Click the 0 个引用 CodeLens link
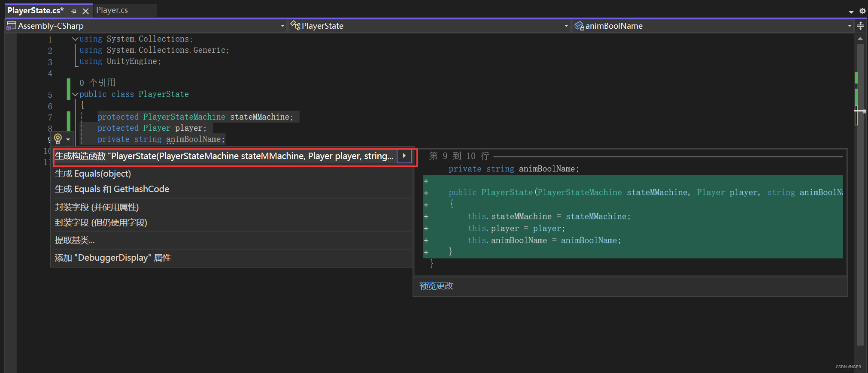Image resolution: width=868 pixels, height=373 pixels. coord(97,82)
